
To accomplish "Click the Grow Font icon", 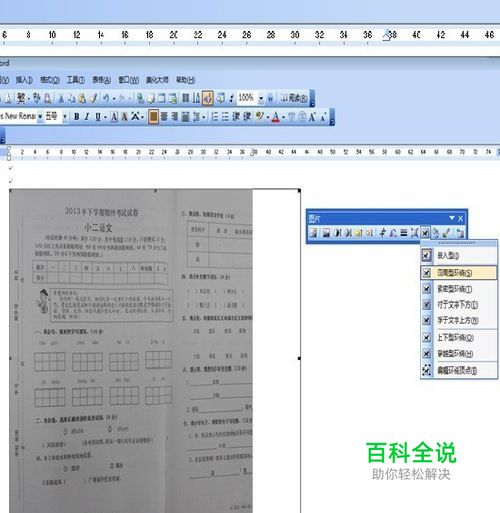I will 312,117.
